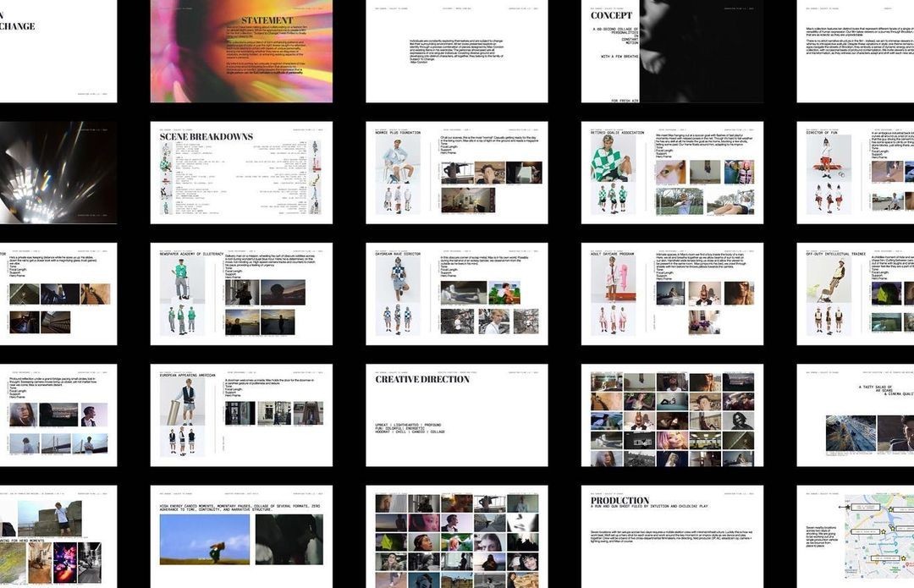This screenshot has width=914, height=588.
Task: Select the ADULT DAYCARE PROGRAM slide
Action: coord(672,294)
